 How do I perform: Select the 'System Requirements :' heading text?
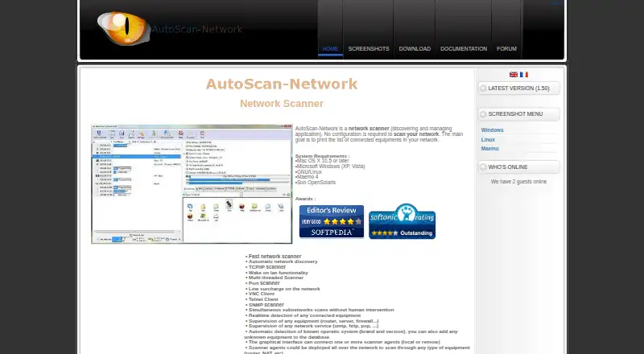323,156
